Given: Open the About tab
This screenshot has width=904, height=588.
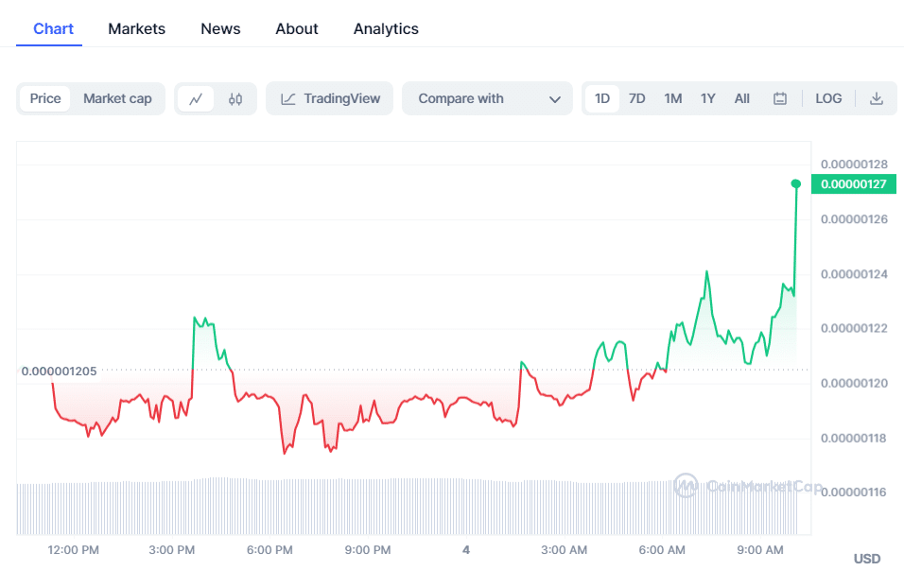Looking at the screenshot, I should (x=297, y=28).
